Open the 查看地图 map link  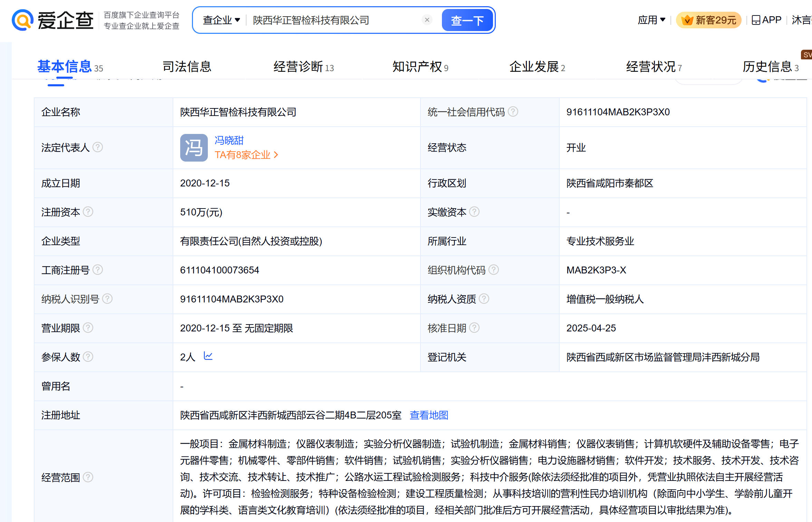(429, 415)
